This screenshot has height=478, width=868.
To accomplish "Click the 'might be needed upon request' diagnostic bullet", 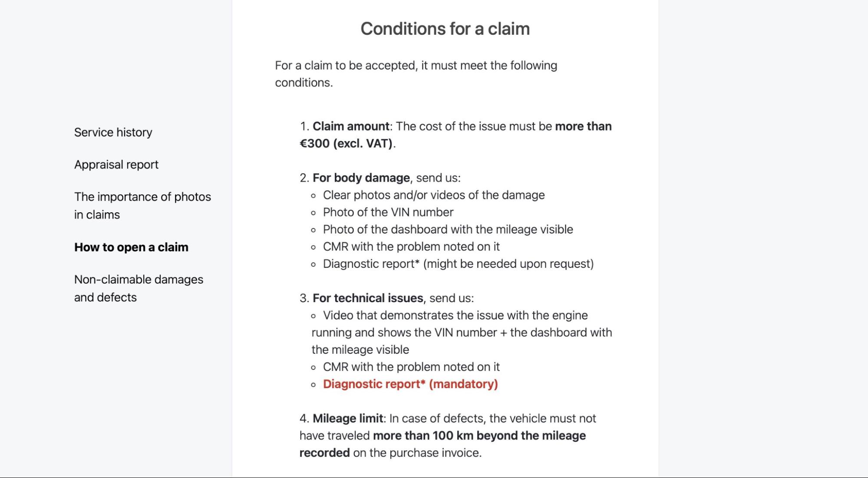I will tap(458, 264).
